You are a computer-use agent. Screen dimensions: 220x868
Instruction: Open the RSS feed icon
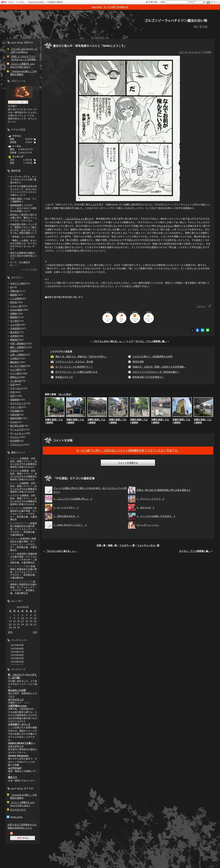(x=11, y=833)
